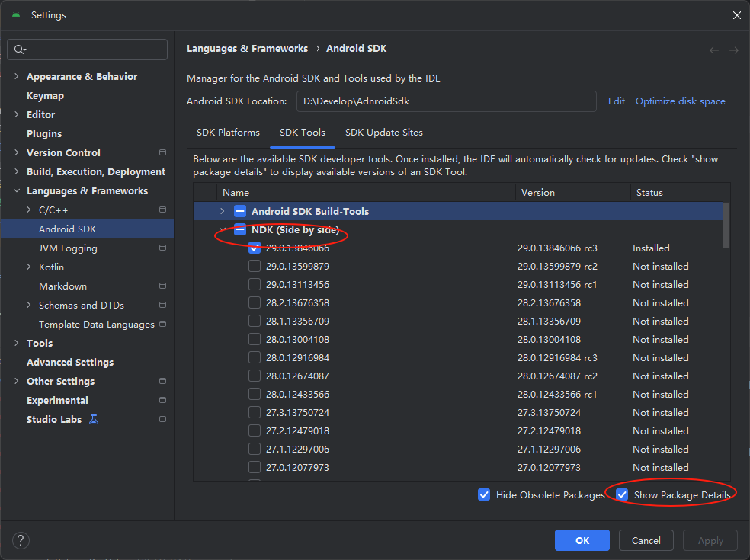Click the settings search field
Screen dimensions: 750x560
87,50
